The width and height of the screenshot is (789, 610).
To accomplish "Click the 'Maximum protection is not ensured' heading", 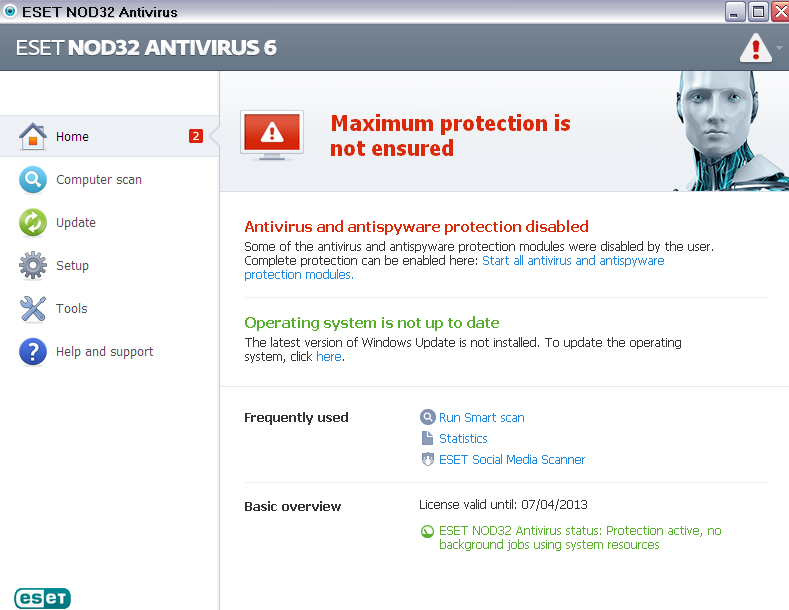I will (450, 136).
